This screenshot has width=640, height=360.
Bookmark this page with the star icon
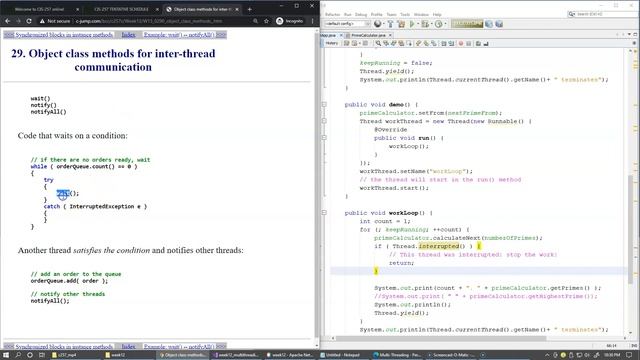[x=266, y=21]
